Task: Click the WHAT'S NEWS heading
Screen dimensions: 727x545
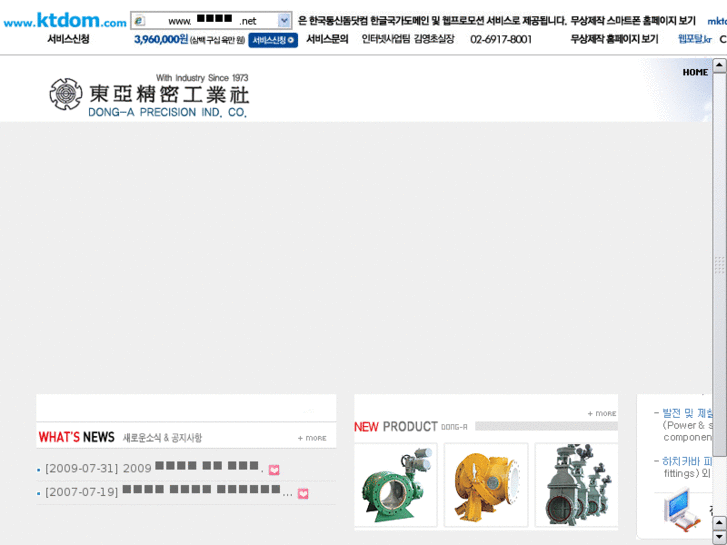Action: pyautogui.click(x=77, y=437)
